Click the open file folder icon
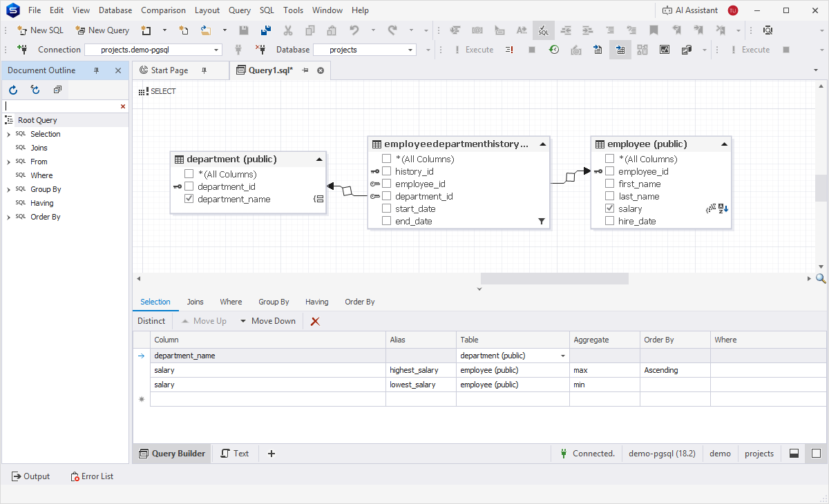Image resolution: width=829 pixels, height=504 pixels. click(206, 30)
